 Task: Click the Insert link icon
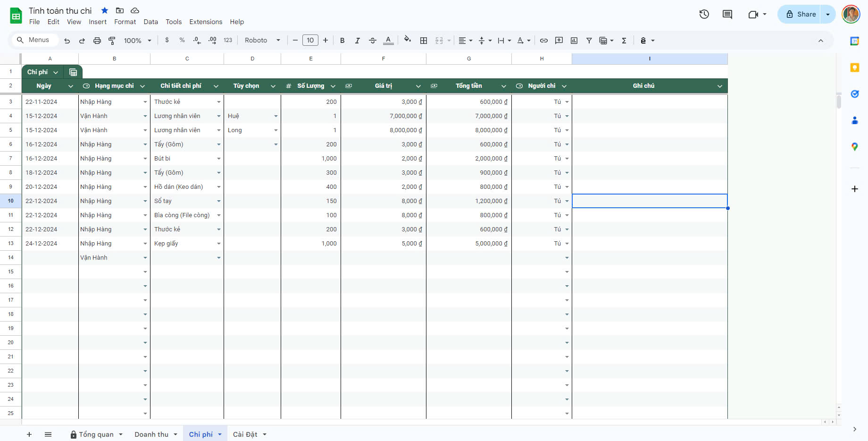point(544,41)
